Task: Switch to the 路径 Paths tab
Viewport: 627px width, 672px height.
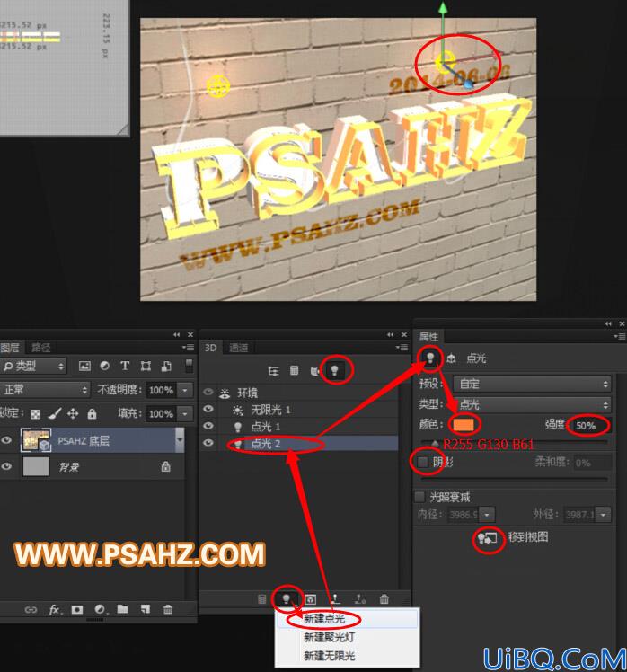Action: pos(41,348)
